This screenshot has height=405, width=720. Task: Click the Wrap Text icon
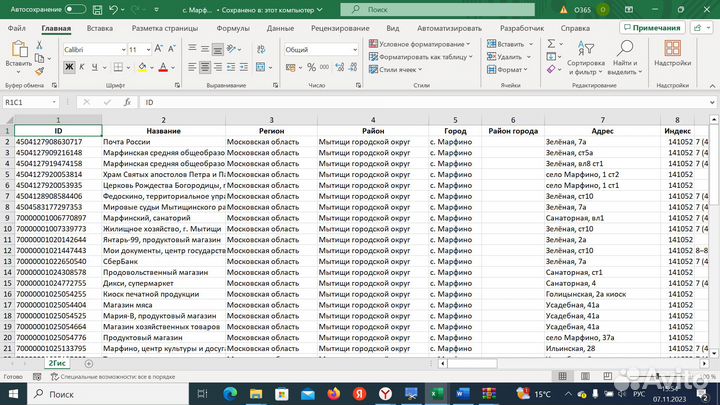point(261,49)
